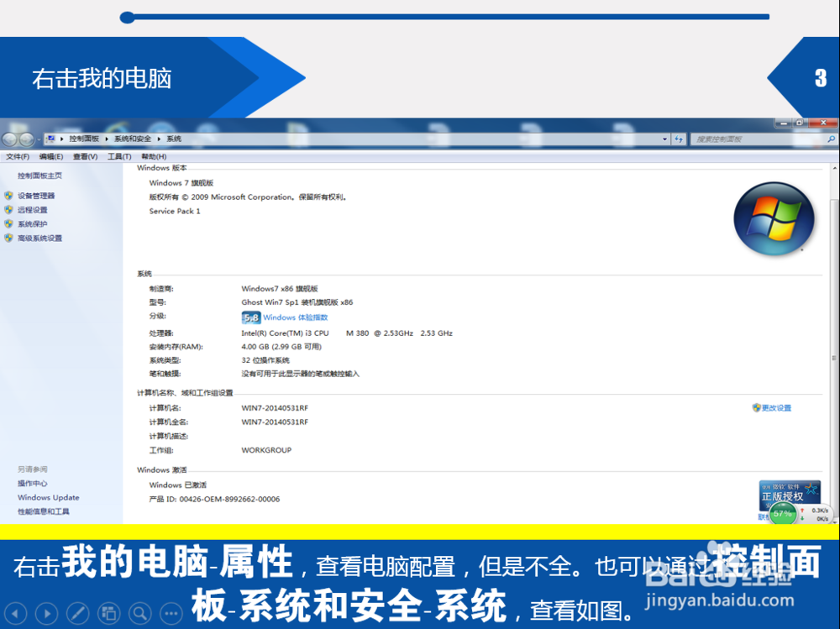
Task: Click the green 57% progress indicator
Action: 781,513
